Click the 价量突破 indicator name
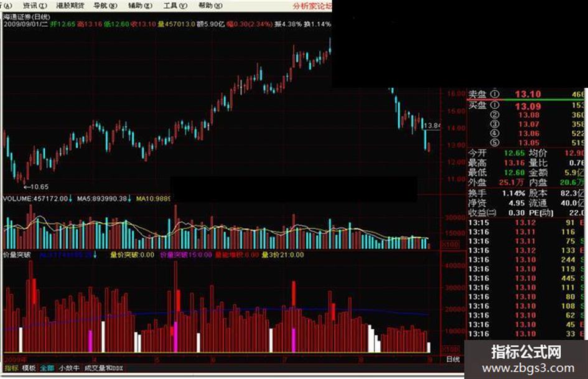 [x=17, y=255]
